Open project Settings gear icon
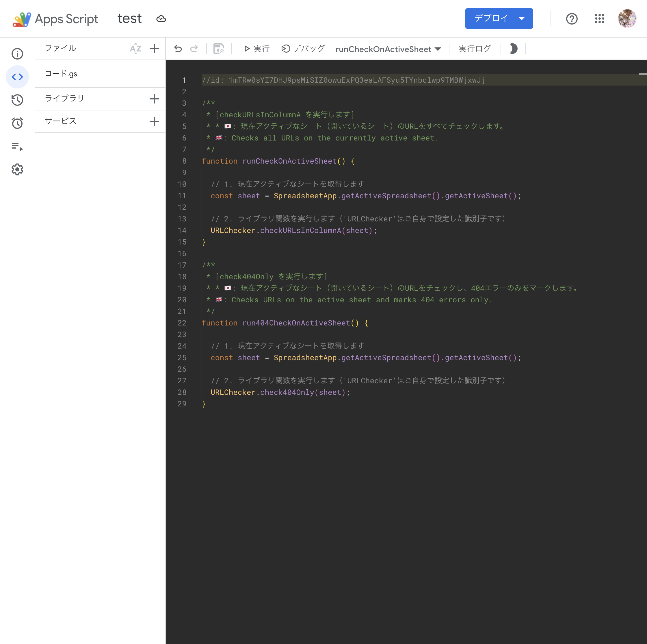 [x=17, y=170]
